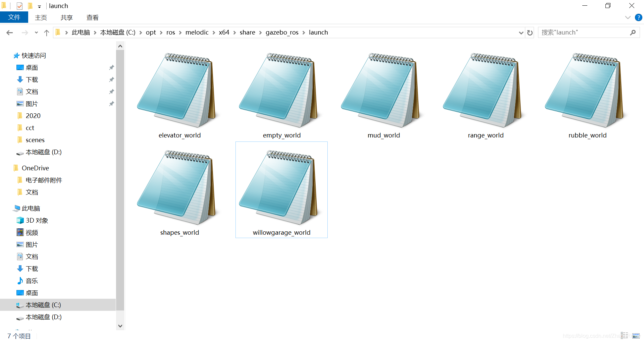This screenshot has height=342, width=644.
Task: Open the scenes folder in sidebar
Action: tap(35, 140)
